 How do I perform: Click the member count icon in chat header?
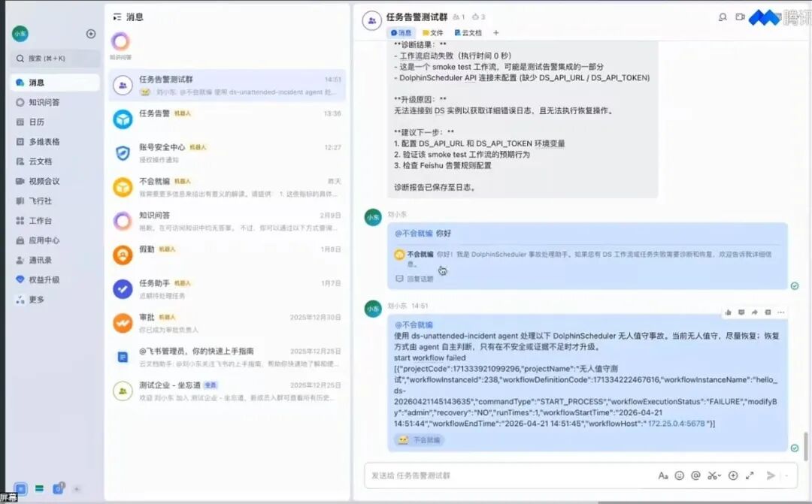[459, 17]
